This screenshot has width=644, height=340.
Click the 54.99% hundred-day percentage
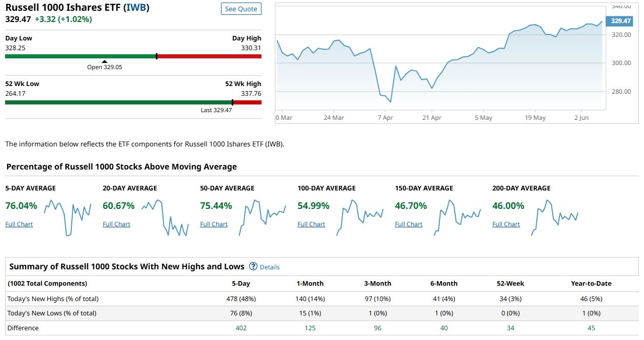coord(313,206)
